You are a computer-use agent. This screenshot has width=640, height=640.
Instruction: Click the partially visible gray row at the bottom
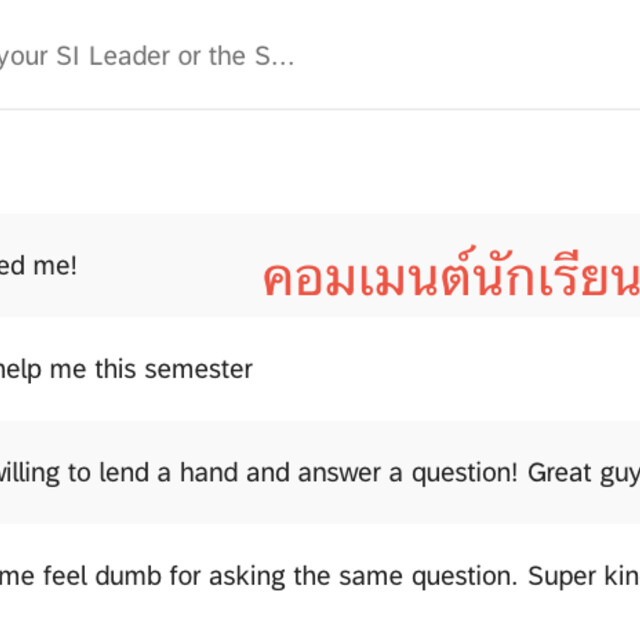[x=320, y=634]
